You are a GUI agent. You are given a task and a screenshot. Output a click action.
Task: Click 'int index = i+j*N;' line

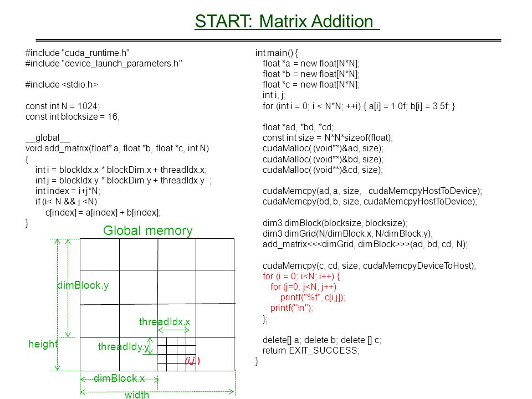point(68,191)
